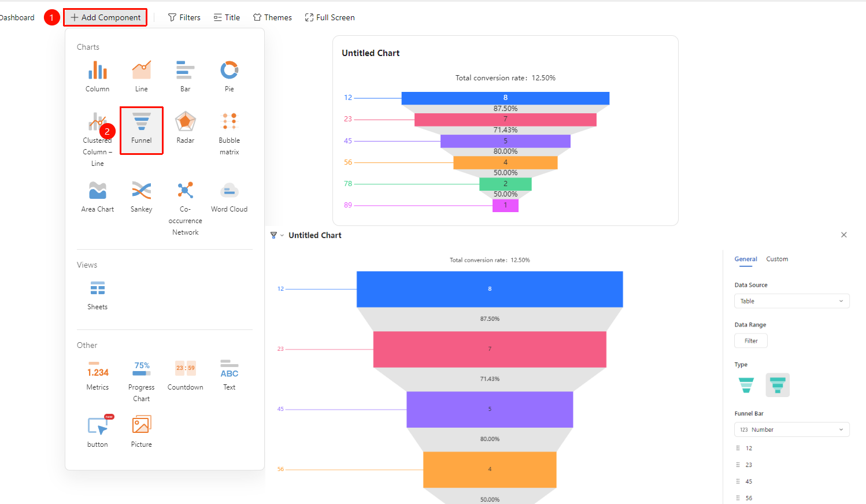Open the Filters option in toolbar

[x=184, y=17]
